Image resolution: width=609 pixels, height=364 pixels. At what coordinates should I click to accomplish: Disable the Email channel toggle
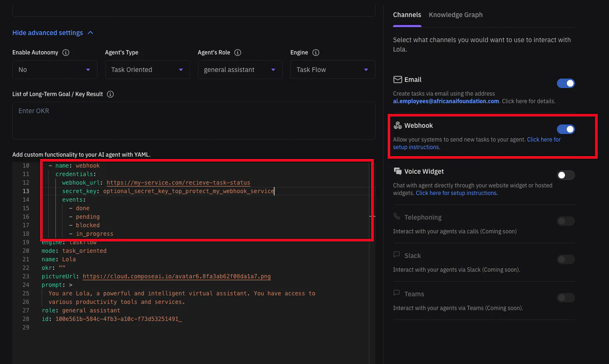point(565,83)
